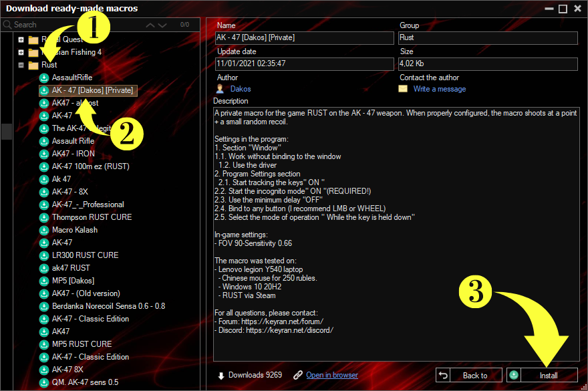Viewport: 588px width, 391px height.
Task: Click download icon beside AK-47 100m ez (RUST)
Action: 44,166
